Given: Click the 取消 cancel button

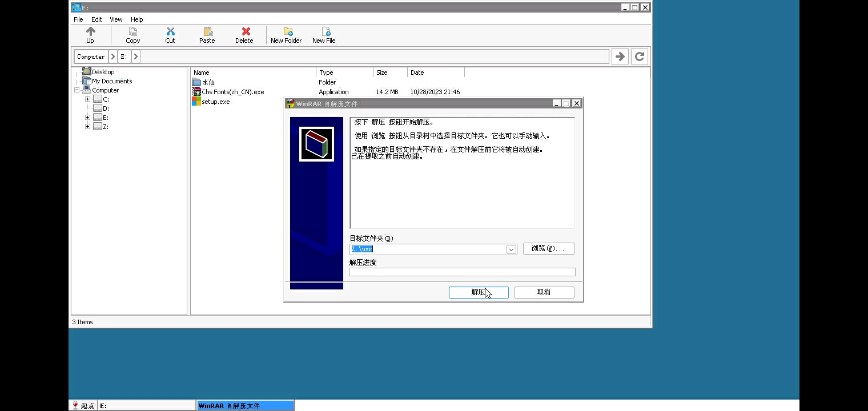Looking at the screenshot, I should pyautogui.click(x=544, y=292).
